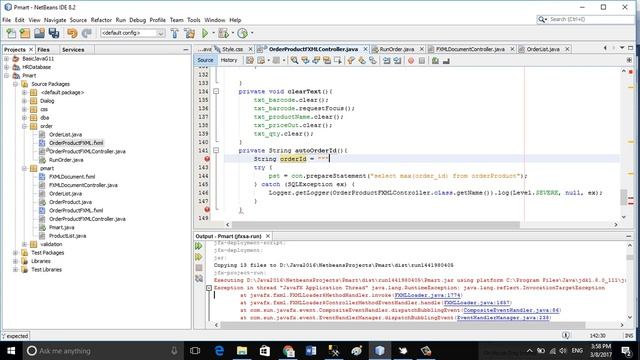Image resolution: width=640 pixels, height=360 pixels.
Task: Click the Re-run green arrows in Output
Action: tap(199, 246)
